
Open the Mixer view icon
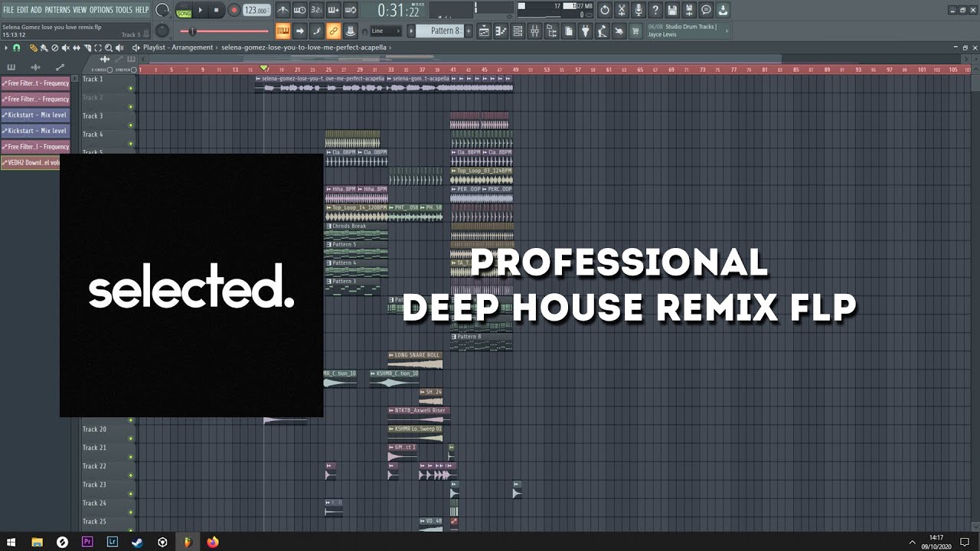tap(534, 31)
